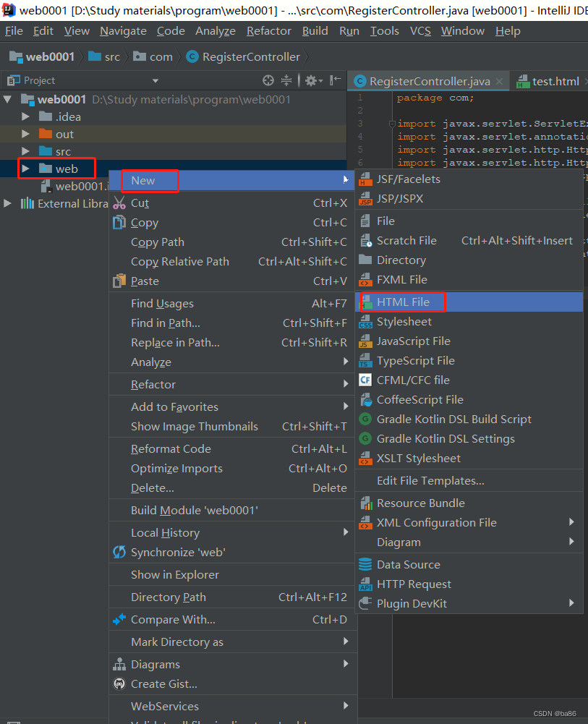This screenshot has width=588, height=724.
Task: Open the VCS menu
Action: 420,31
